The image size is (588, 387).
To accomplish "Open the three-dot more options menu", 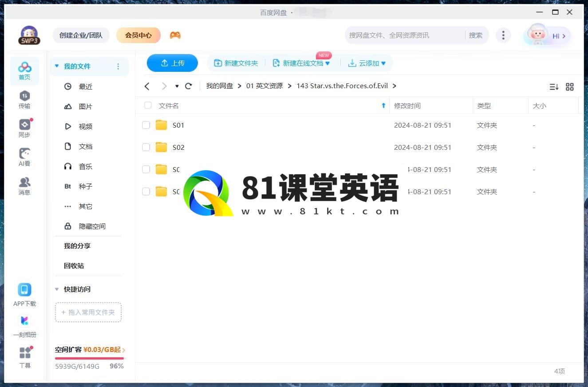I will coord(503,35).
